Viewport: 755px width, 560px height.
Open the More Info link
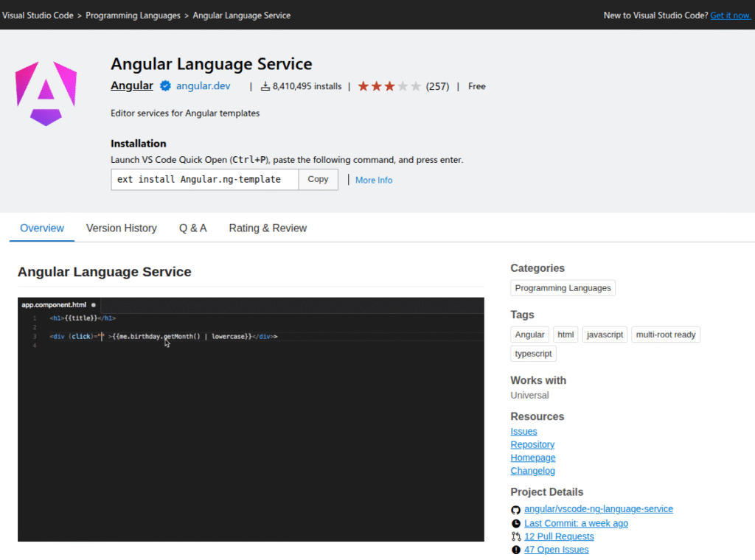click(374, 180)
